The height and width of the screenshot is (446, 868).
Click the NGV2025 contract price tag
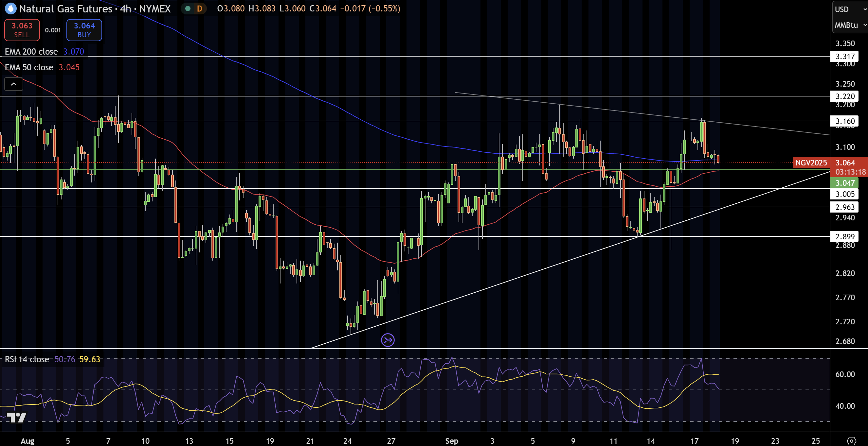(811, 163)
